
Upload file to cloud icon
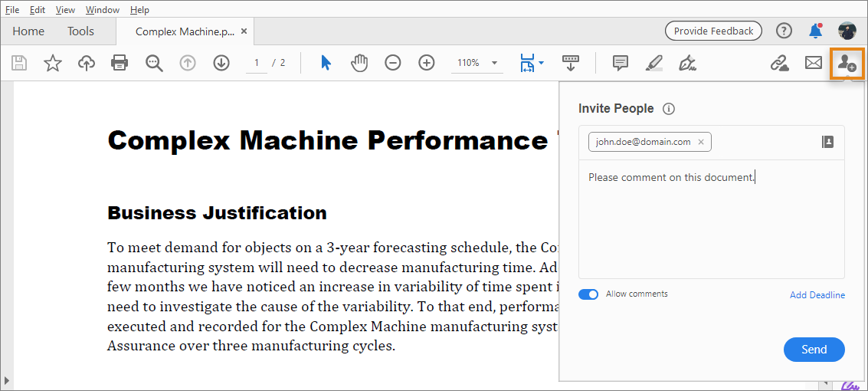click(x=87, y=63)
